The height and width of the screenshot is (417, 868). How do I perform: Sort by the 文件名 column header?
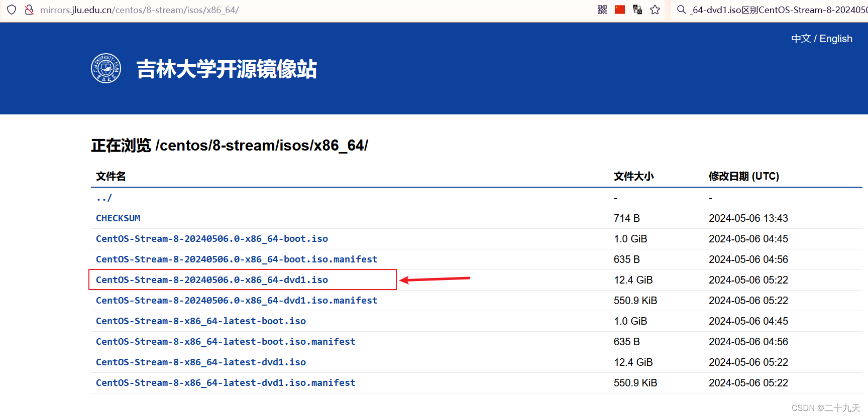111,176
